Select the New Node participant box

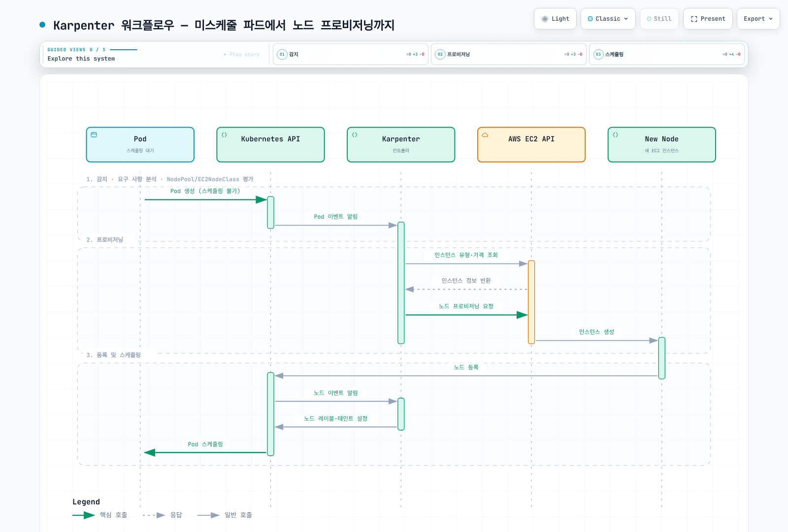tap(662, 144)
